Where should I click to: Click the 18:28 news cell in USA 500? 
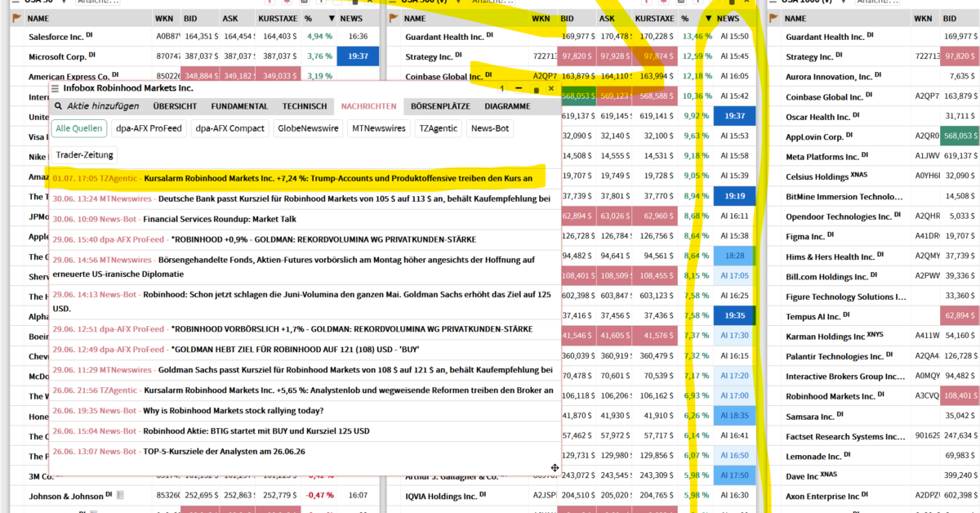pos(735,256)
